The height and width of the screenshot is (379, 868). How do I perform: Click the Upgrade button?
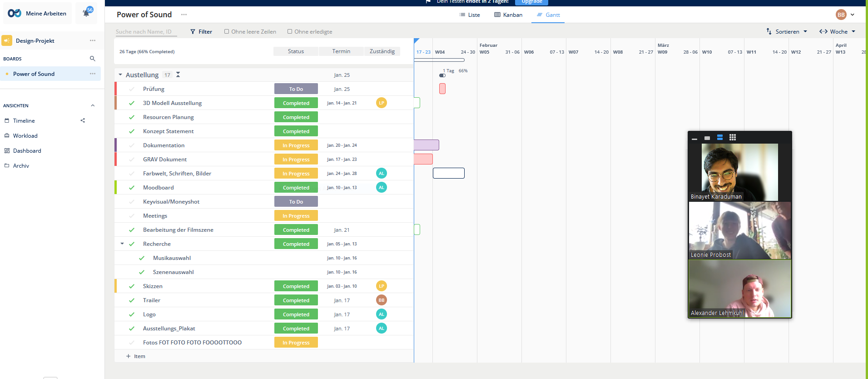pyautogui.click(x=531, y=2)
